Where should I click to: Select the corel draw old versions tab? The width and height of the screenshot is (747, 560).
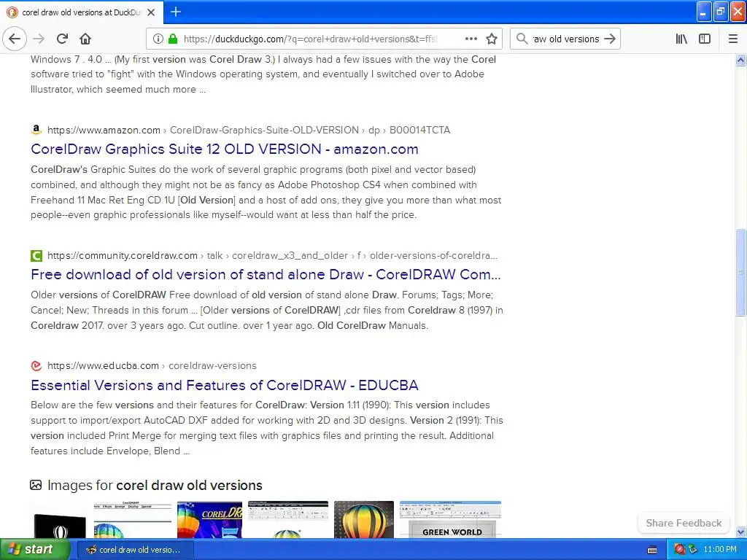[82, 12]
